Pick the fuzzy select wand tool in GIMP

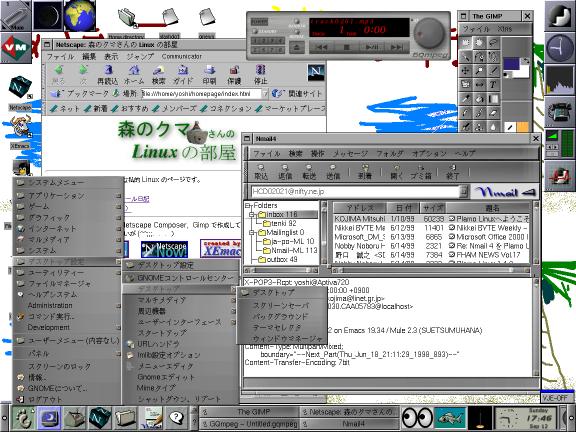point(465,57)
